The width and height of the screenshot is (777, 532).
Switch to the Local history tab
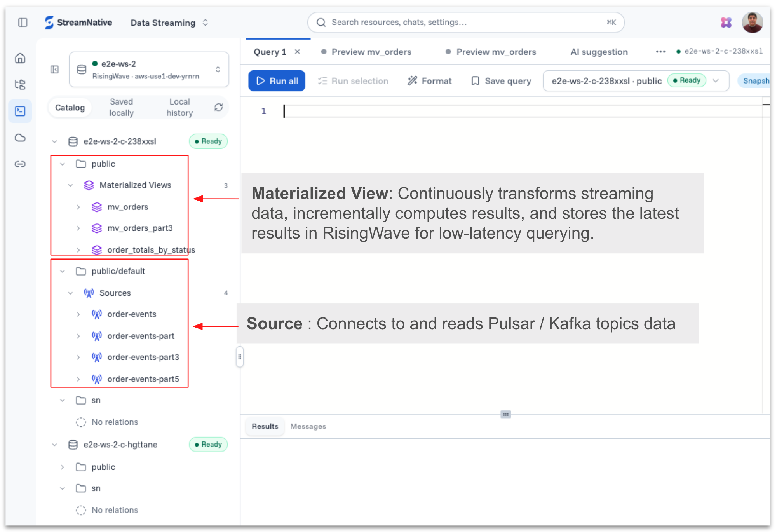pos(179,107)
